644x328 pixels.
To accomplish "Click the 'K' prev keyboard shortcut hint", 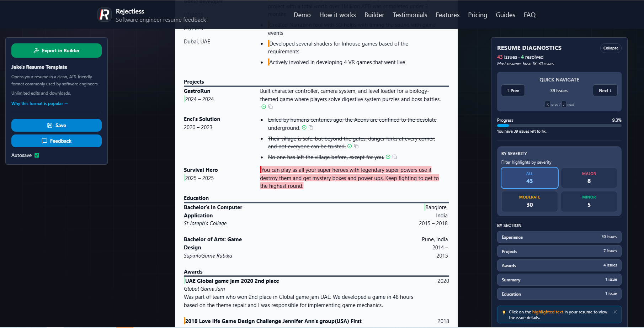I will (547, 104).
